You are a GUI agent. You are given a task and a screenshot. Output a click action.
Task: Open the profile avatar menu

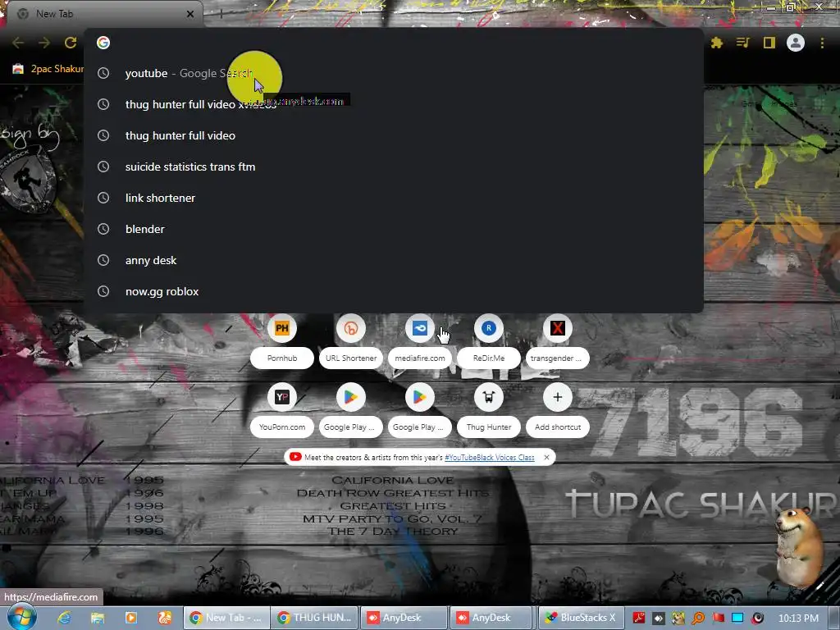click(796, 43)
